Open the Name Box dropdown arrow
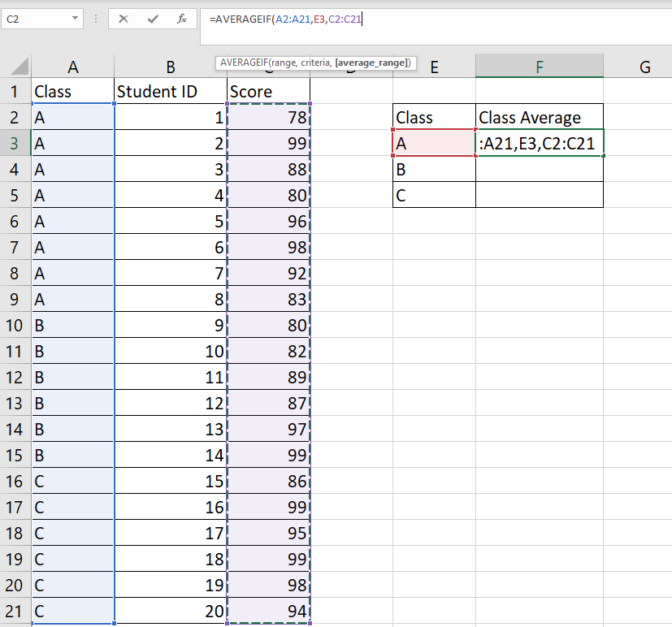Image resolution: width=672 pixels, height=627 pixels. pyautogui.click(x=76, y=18)
